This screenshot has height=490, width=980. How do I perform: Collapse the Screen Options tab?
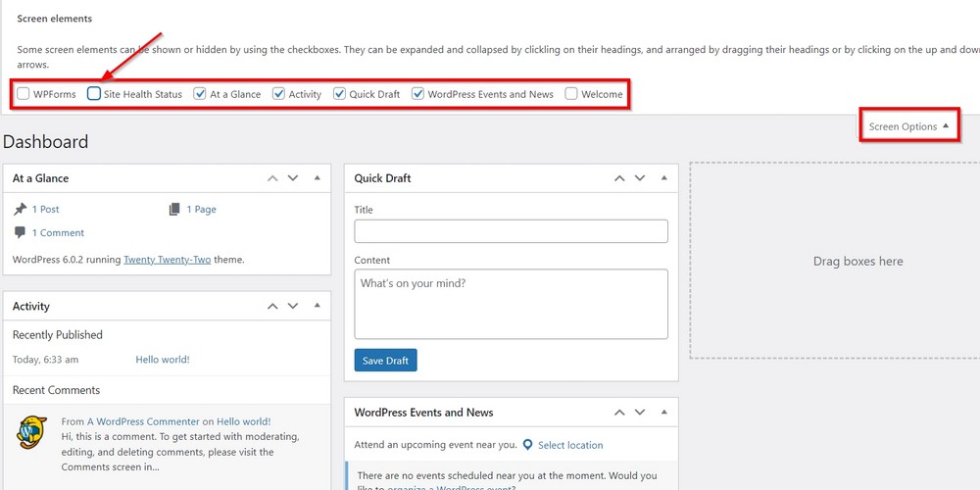(908, 126)
